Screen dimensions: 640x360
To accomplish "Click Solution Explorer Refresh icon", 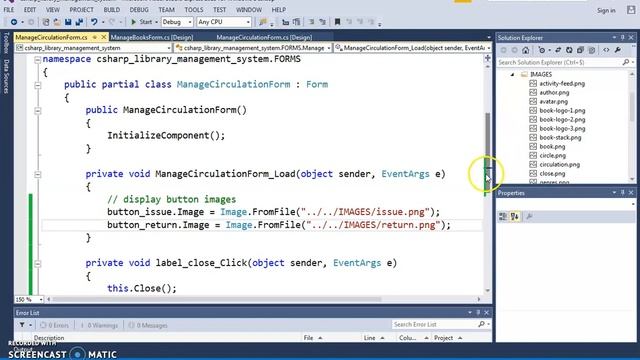I will click(x=569, y=50).
